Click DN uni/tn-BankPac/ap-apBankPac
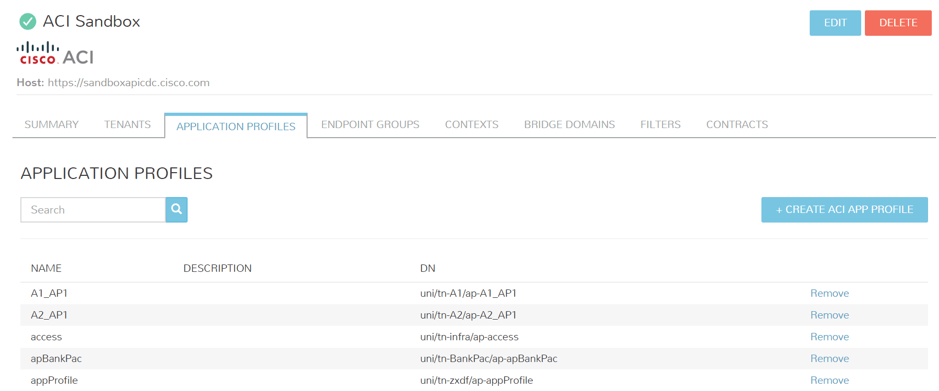939x391 pixels. point(489,358)
